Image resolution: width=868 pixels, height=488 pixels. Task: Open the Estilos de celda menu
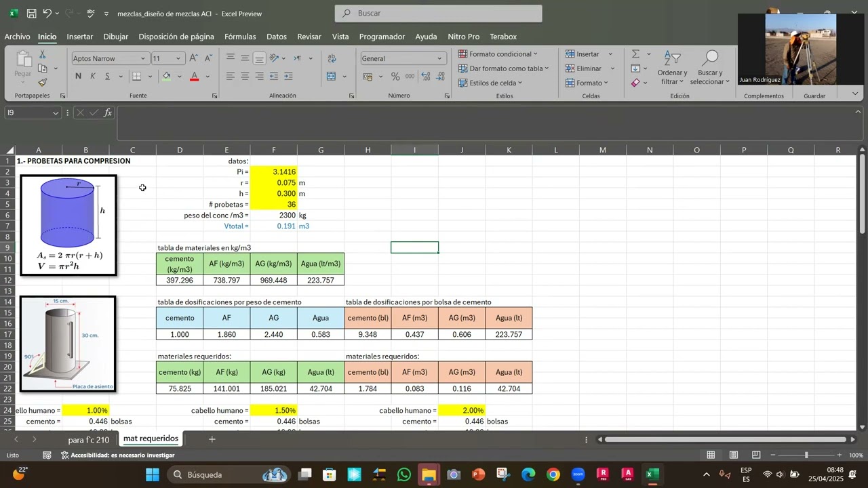pyautogui.click(x=490, y=83)
